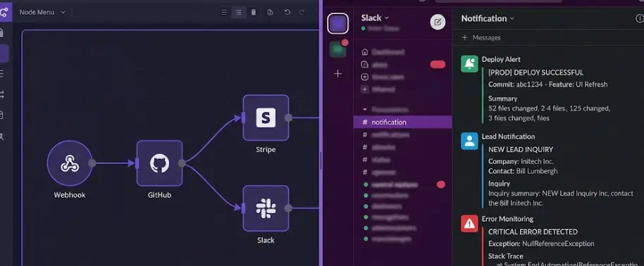The width and height of the screenshot is (644, 266).
Task: Select the GitHub node on canvas
Action: pos(159,163)
